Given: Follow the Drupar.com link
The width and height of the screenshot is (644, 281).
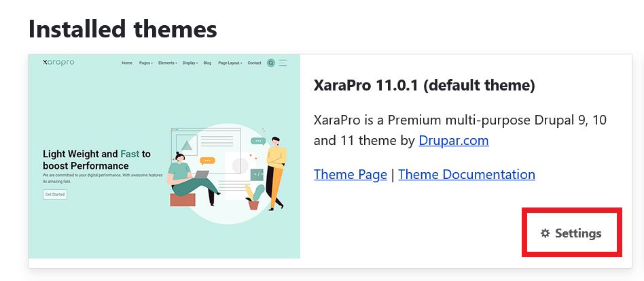Looking at the screenshot, I should pyautogui.click(x=453, y=141).
